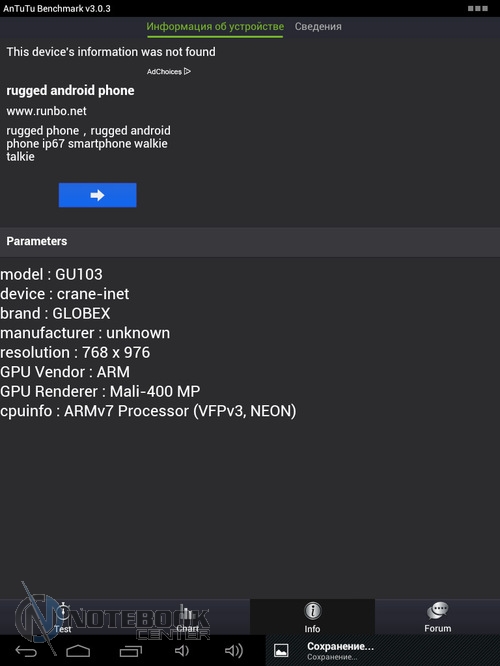500x666 pixels.
Task: Open the www.runbo.net link
Action: 46,111
